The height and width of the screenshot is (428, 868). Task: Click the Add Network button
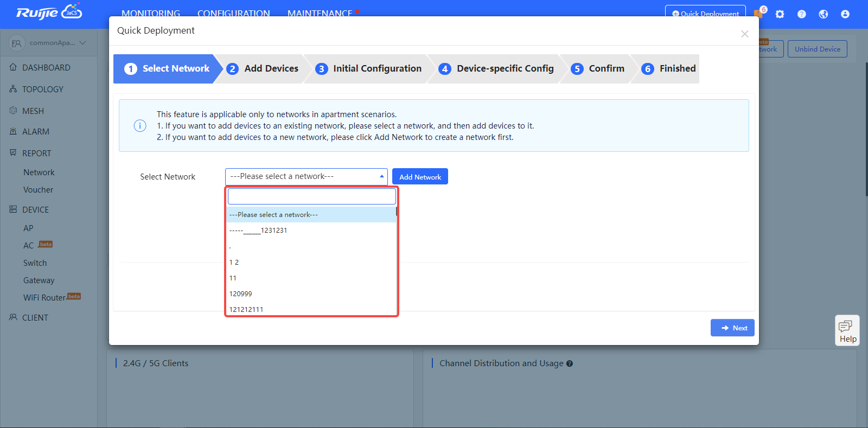(x=420, y=177)
